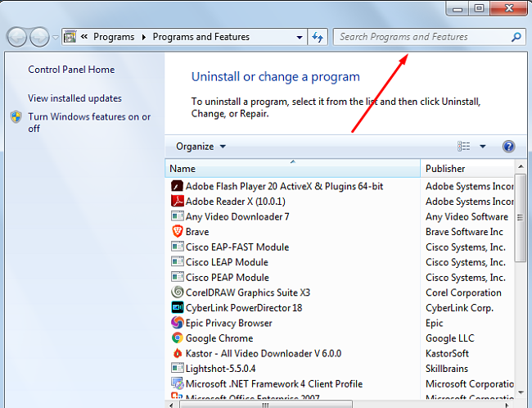
Task: Click the horizontal scrollbar left arrow
Action: pos(171,405)
